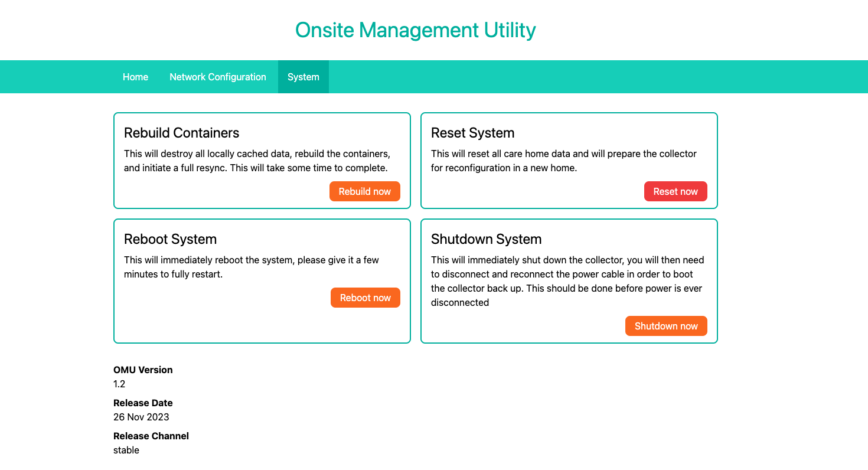Select the Reset System heading
The height and width of the screenshot is (470, 868).
click(472, 133)
